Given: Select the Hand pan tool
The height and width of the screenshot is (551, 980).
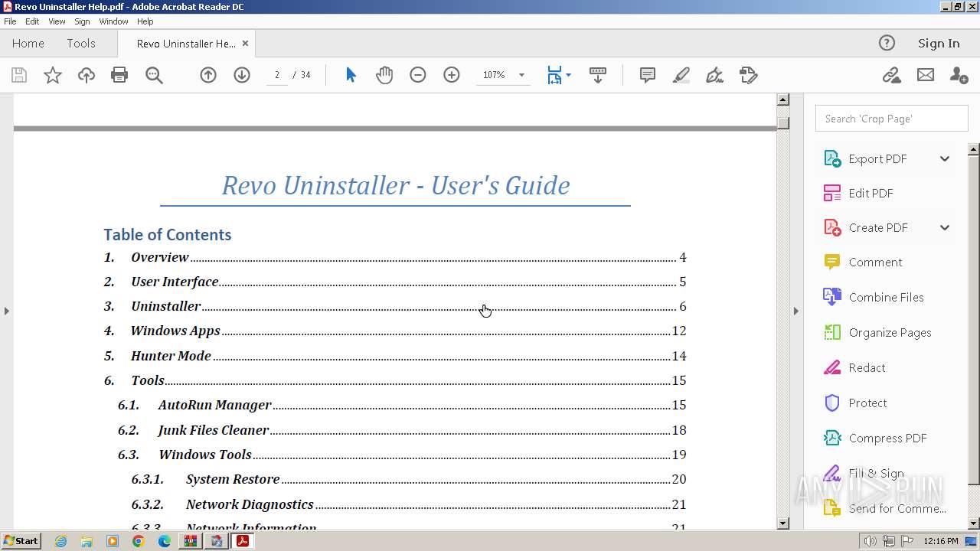Looking at the screenshot, I should (384, 75).
